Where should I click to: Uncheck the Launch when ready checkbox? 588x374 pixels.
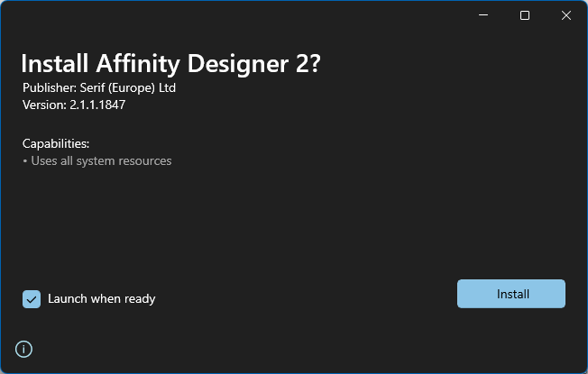point(32,299)
